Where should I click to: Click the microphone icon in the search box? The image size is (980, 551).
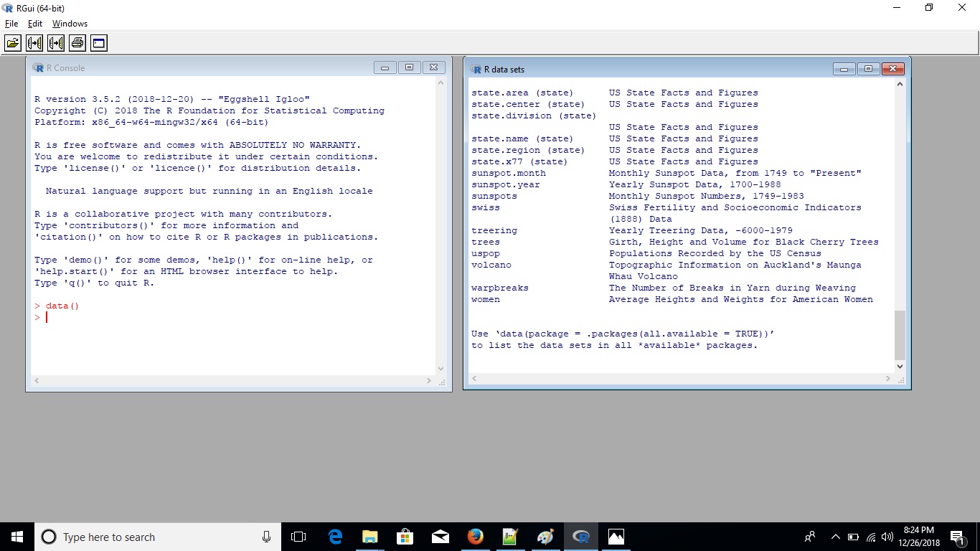(266, 537)
